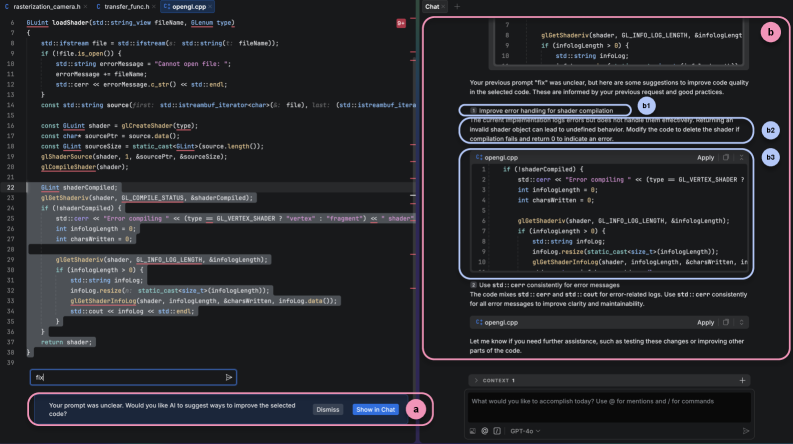Click the slash command icon below chat input
793x444 pixels.
(x=497, y=431)
